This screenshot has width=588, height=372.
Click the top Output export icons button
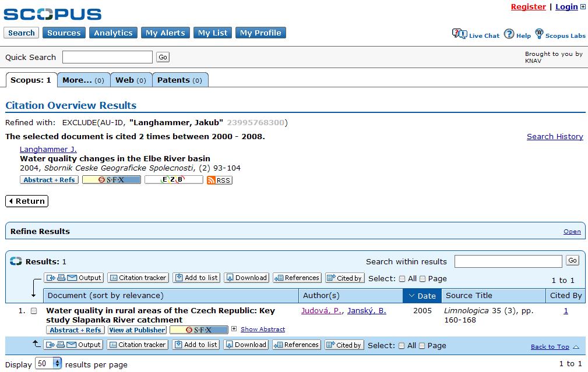click(x=74, y=278)
